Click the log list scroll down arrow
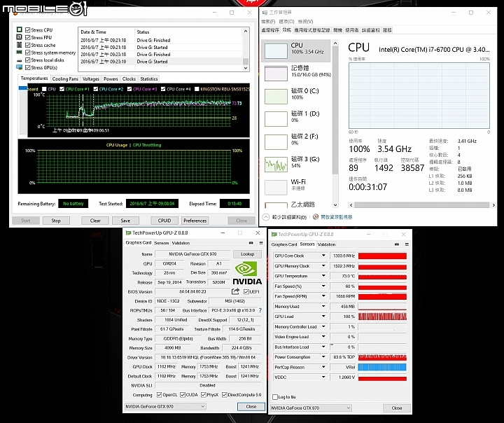 246,68
